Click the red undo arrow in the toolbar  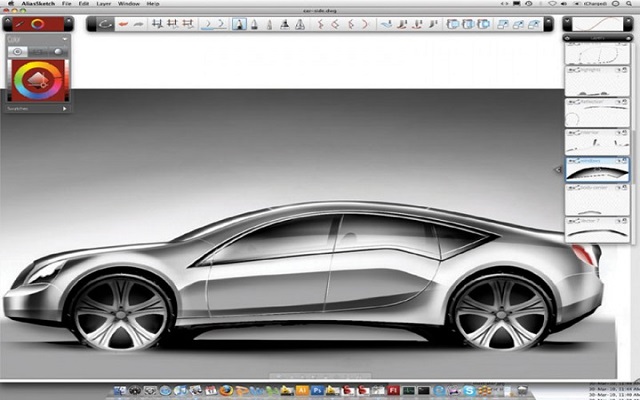pos(123,24)
